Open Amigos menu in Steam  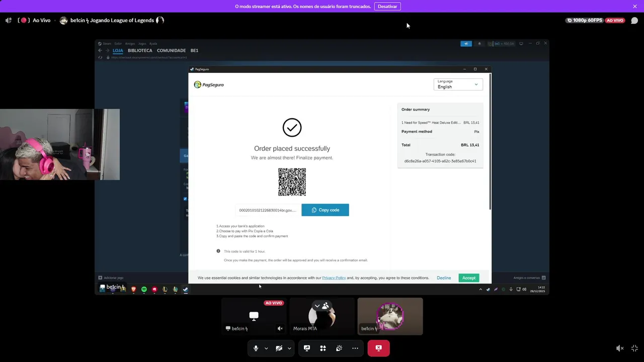tap(130, 44)
